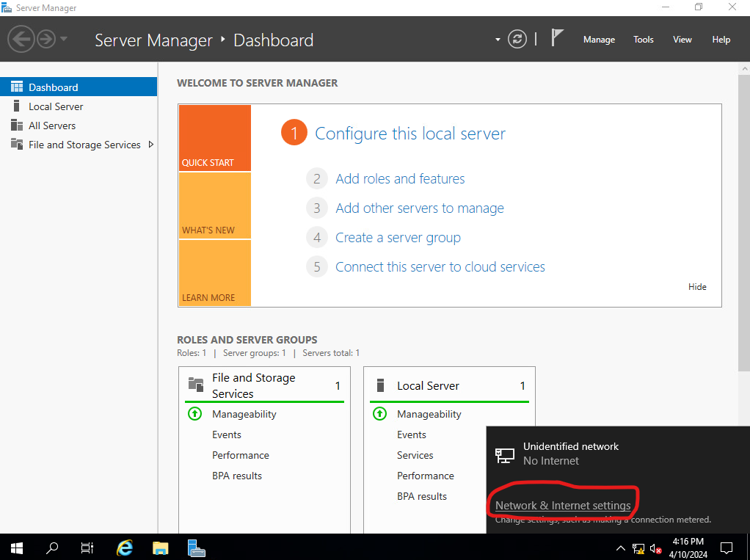Open taskbar search

pyautogui.click(x=52, y=548)
